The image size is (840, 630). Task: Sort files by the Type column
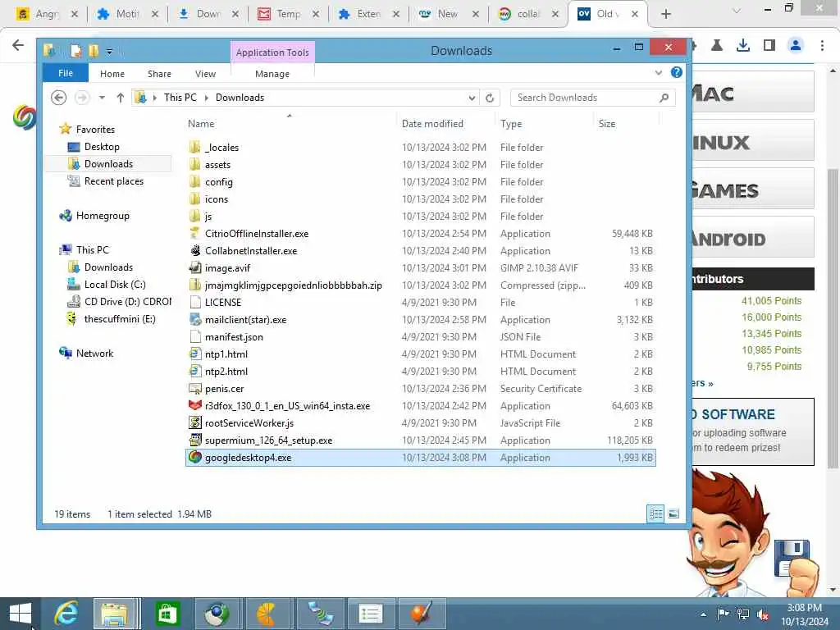[511, 124]
